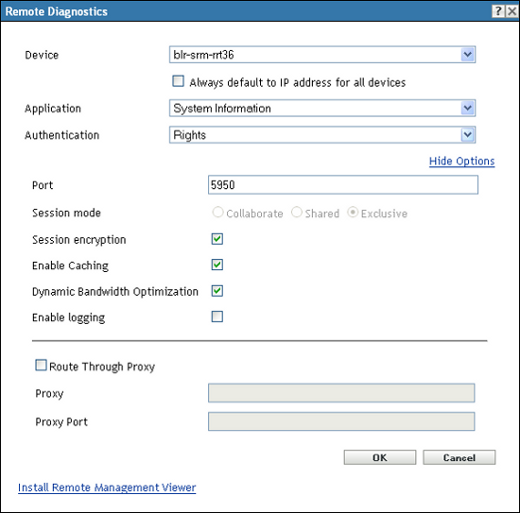Open the Authentication dropdown list
The image size is (520, 513).
pyautogui.click(x=468, y=135)
